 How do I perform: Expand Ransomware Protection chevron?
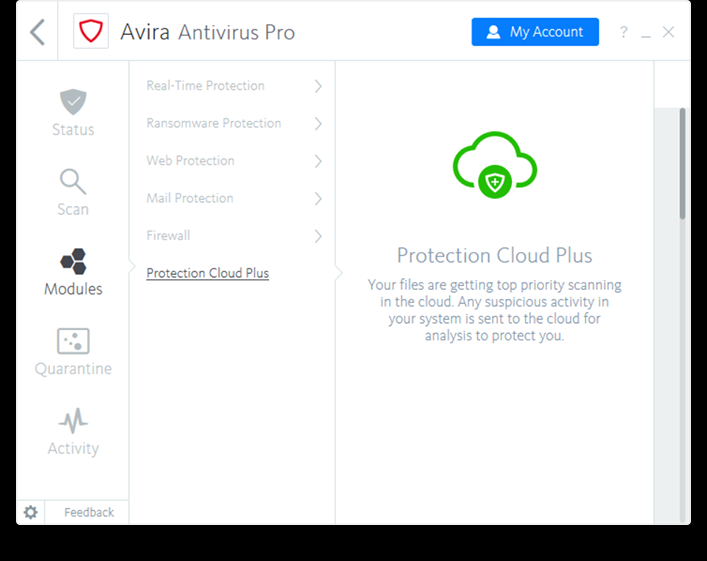pyautogui.click(x=318, y=124)
